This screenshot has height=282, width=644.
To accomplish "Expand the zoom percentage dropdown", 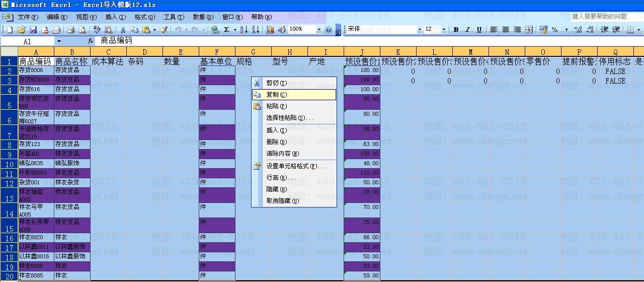I will (x=318, y=30).
